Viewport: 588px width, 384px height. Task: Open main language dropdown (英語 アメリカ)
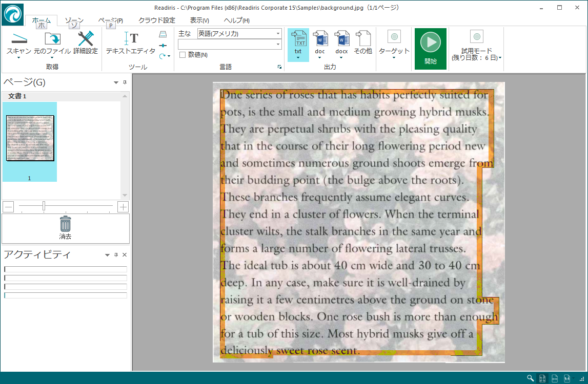tap(278, 34)
